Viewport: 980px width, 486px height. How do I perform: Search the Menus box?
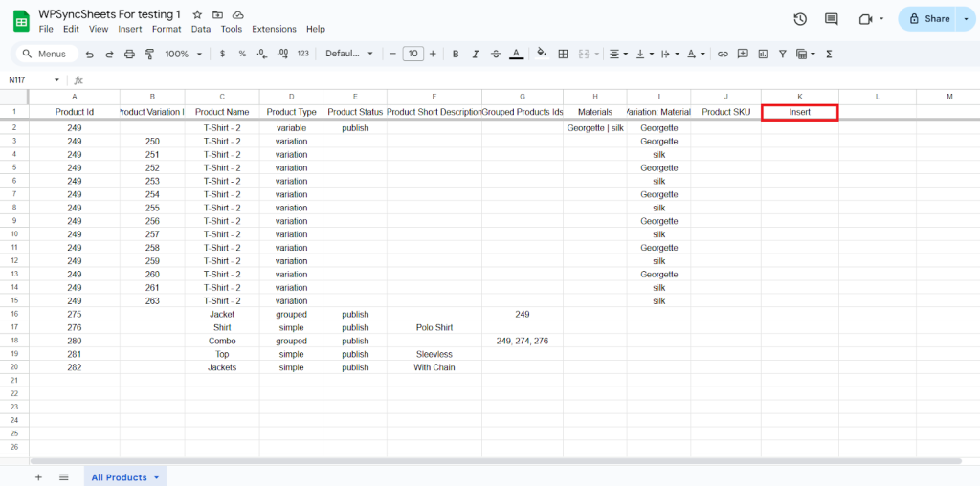(x=48, y=55)
